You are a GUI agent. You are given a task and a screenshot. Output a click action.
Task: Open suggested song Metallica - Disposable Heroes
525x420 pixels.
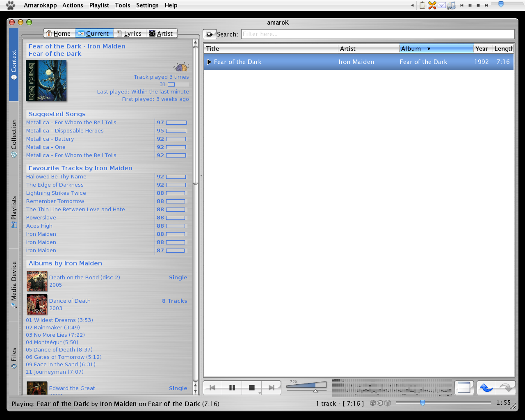point(65,131)
